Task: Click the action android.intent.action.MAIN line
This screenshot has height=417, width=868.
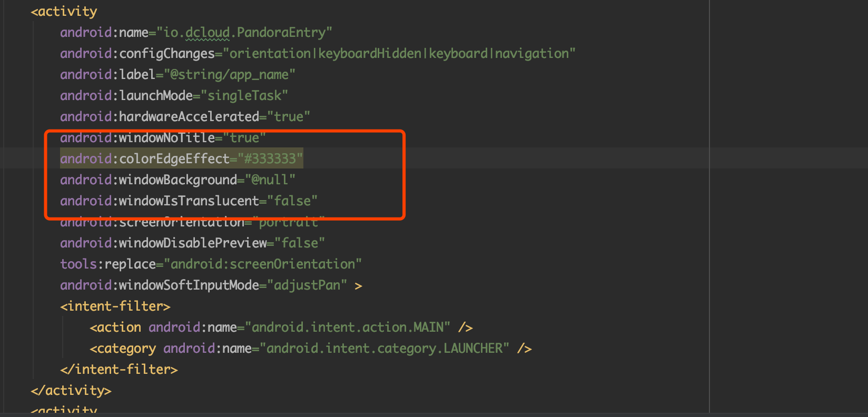Action: 281,327
